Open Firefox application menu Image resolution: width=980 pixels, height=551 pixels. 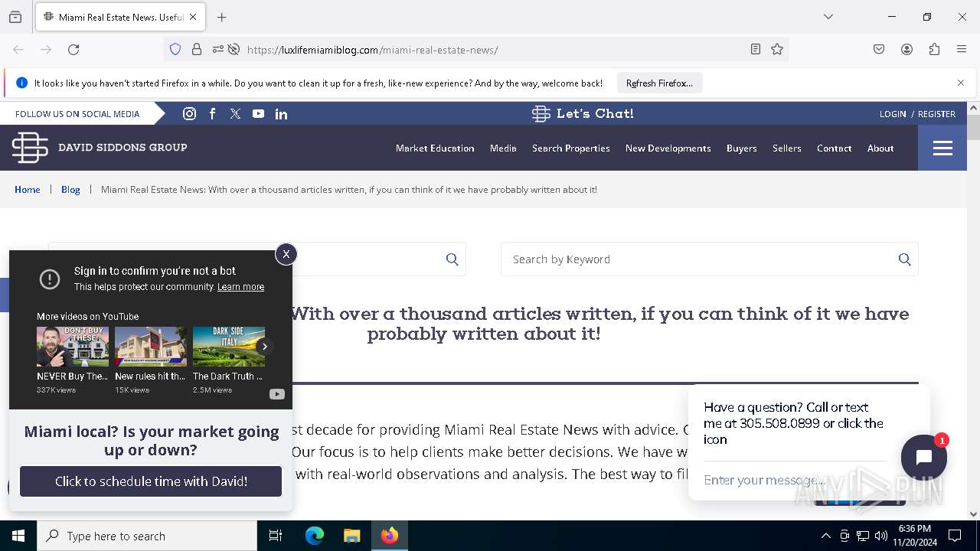(962, 50)
